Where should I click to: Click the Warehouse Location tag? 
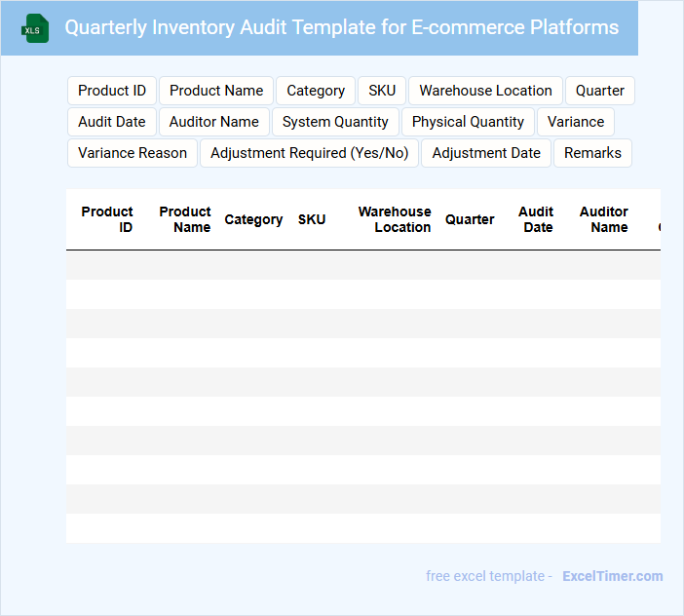point(485,91)
